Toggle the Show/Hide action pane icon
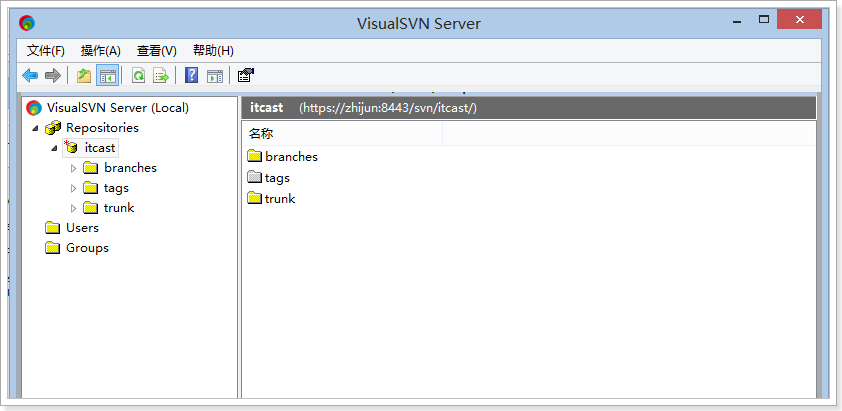 pos(215,76)
